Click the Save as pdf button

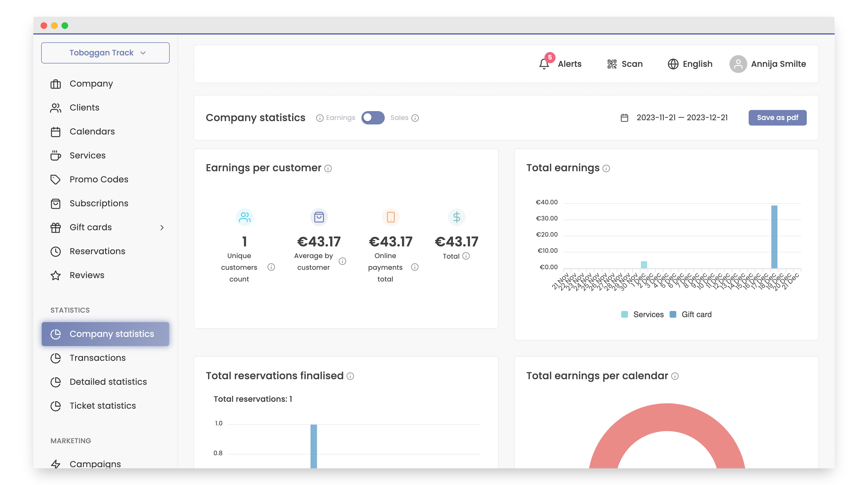click(777, 118)
